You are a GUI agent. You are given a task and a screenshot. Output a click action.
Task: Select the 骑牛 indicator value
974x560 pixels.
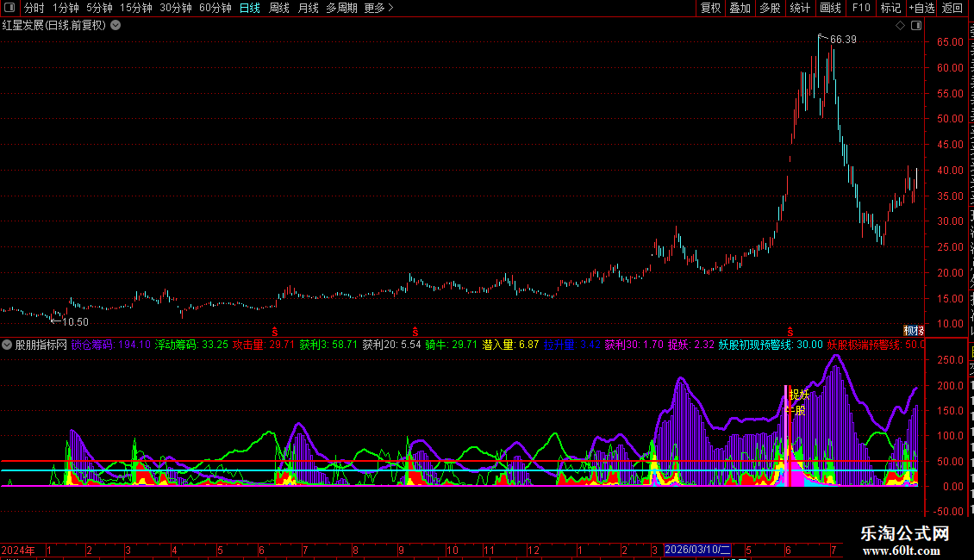click(x=451, y=345)
